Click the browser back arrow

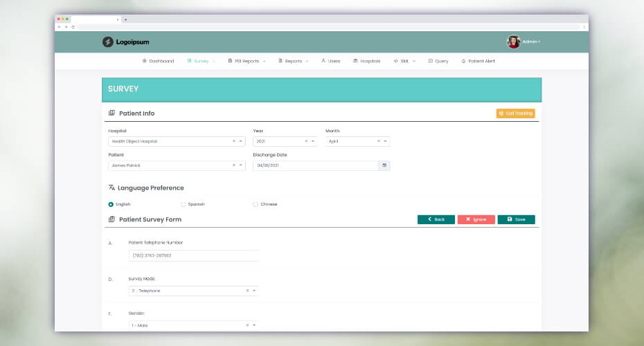(59, 27)
